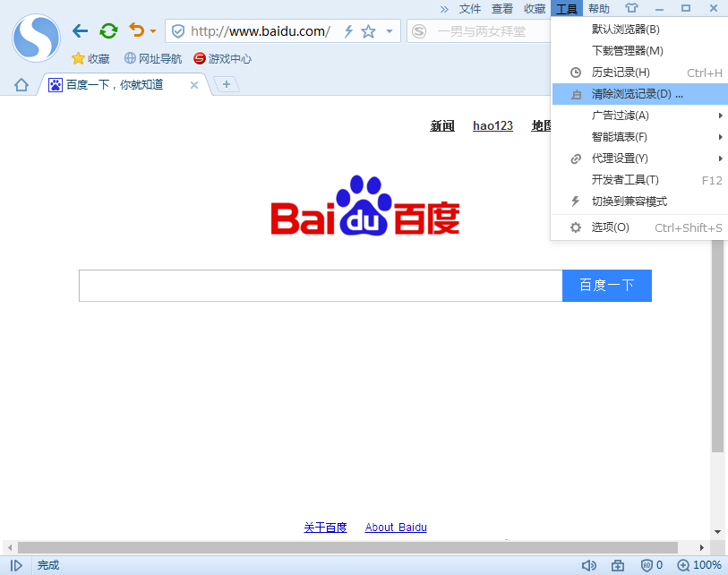The width and height of the screenshot is (728, 575).
Task: Expand the 智能填表(F) submenu
Action: [x=639, y=137]
